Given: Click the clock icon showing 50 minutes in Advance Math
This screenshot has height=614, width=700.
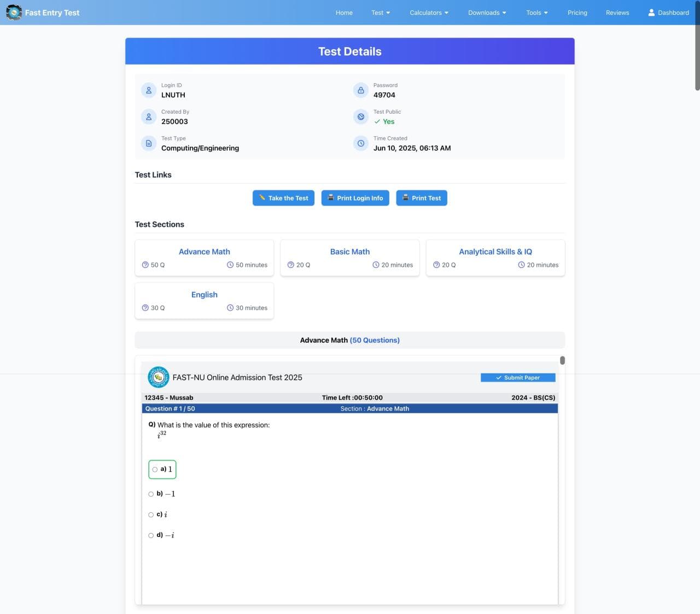Looking at the screenshot, I should point(230,265).
